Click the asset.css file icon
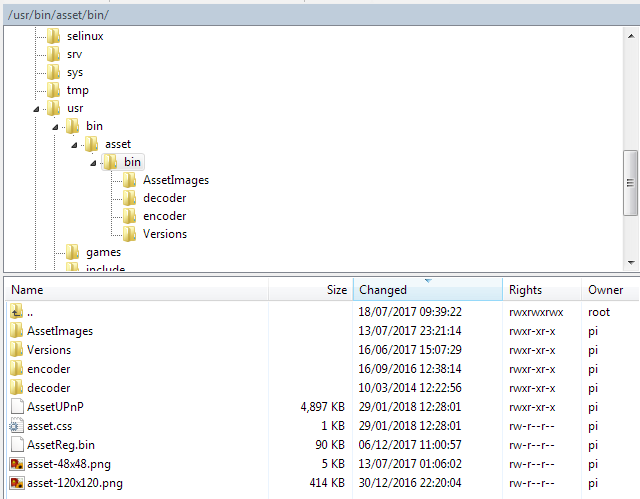The height and width of the screenshot is (499, 640). pyautogui.click(x=16, y=426)
